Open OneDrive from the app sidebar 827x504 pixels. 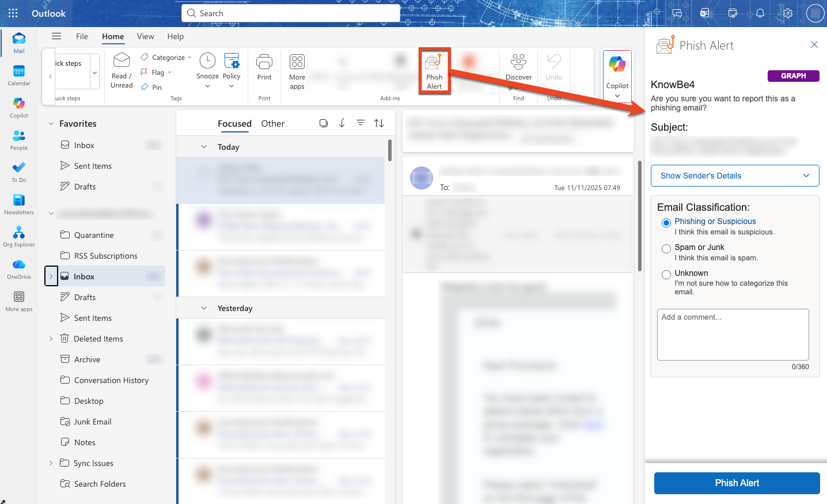pos(19,268)
